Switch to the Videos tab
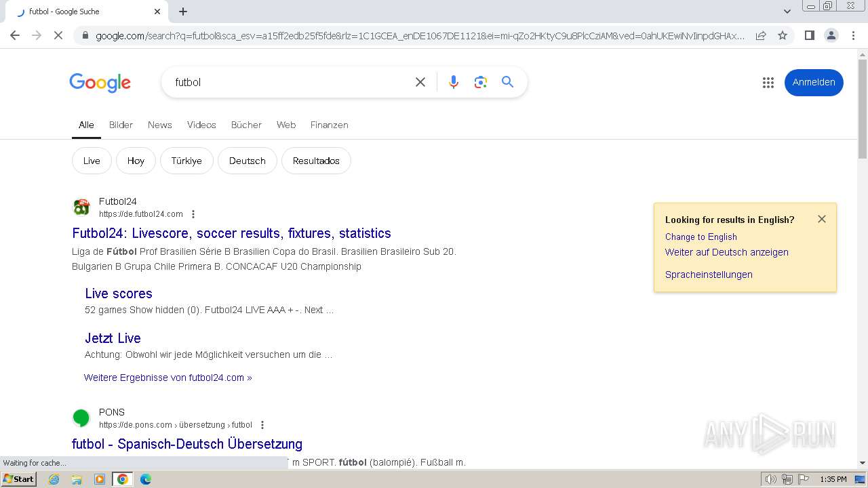Image resolution: width=868 pixels, height=488 pixels. (x=201, y=125)
